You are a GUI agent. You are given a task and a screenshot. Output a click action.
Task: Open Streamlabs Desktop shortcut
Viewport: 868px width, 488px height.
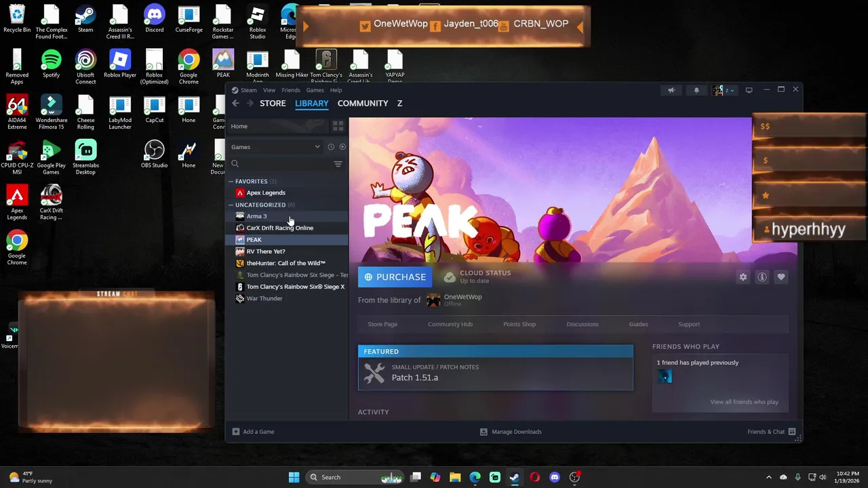pyautogui.click(x=85, y=157)
